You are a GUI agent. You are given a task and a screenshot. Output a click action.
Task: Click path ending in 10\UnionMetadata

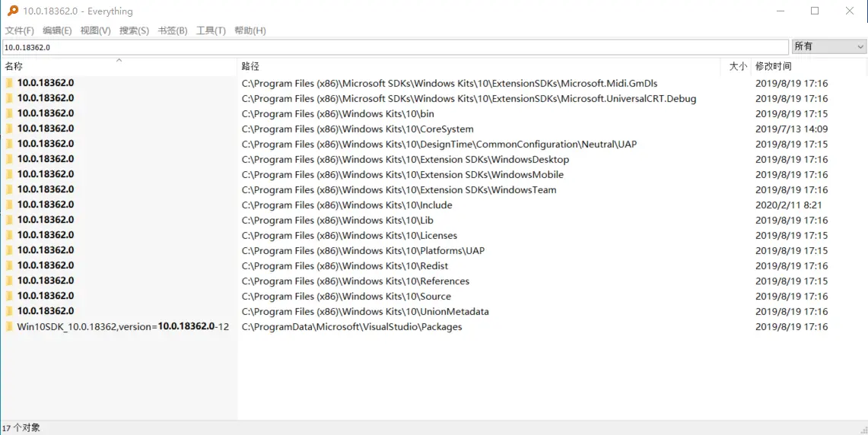(x=365, y=312)
